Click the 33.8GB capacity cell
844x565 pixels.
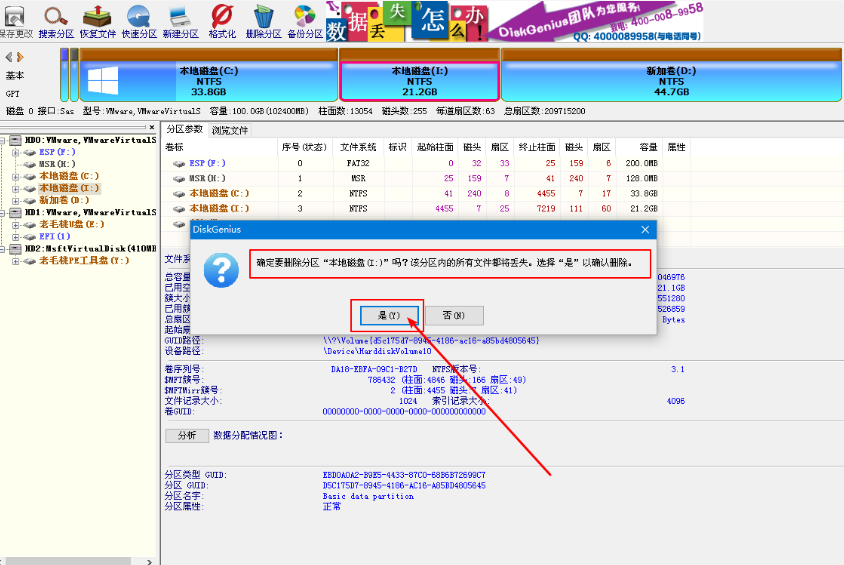[643, 193]
